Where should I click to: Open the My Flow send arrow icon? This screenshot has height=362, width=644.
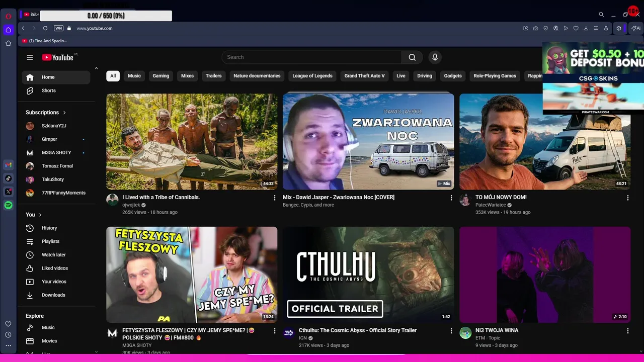point(566,28)
